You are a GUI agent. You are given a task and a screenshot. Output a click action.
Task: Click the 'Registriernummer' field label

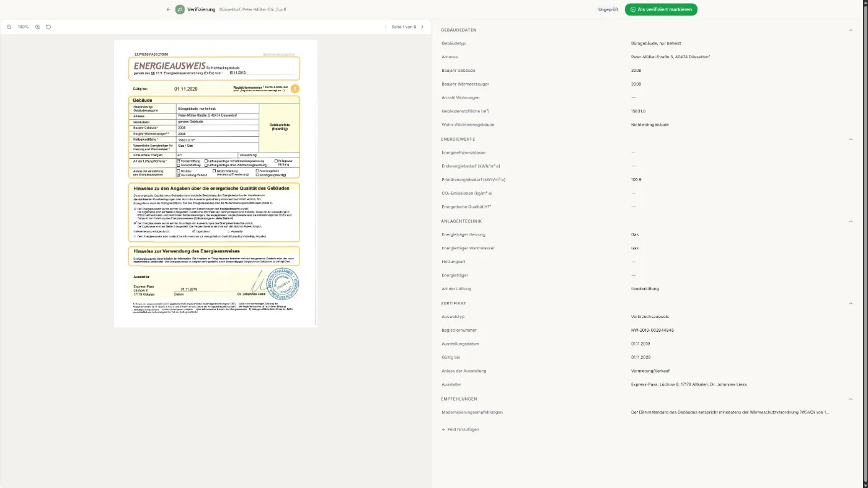tap(459, 330)
